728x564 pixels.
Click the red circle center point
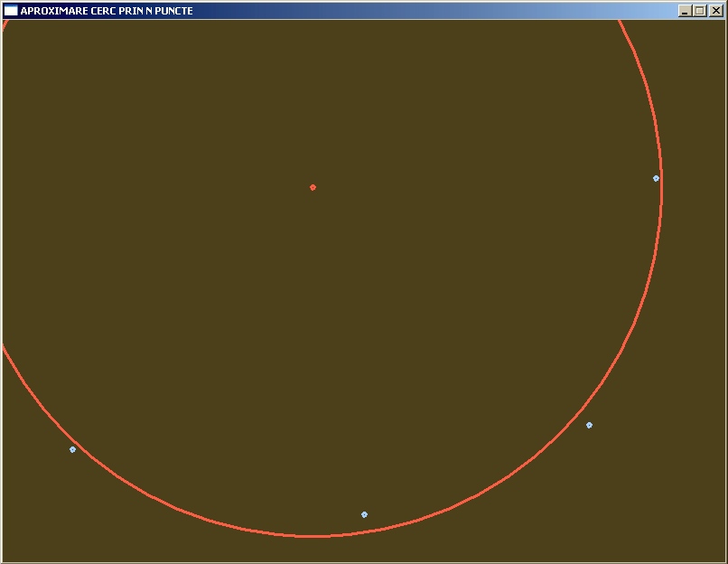coord(313,187)
